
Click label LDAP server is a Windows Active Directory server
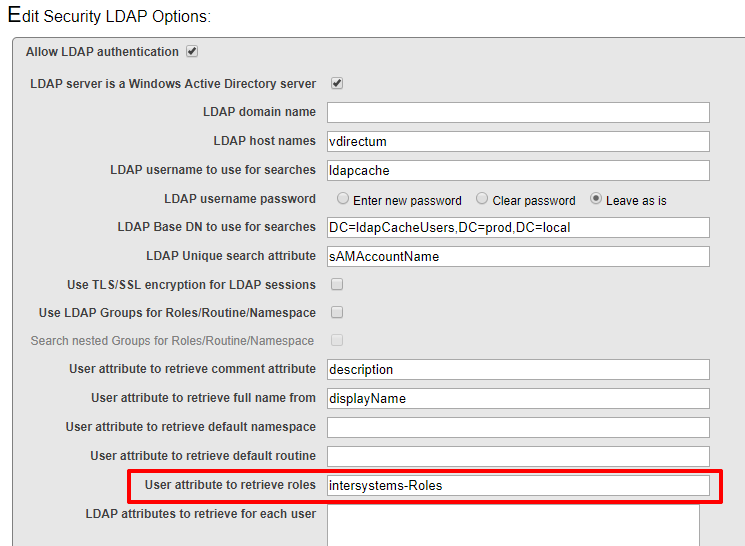[x=173, y=84]
